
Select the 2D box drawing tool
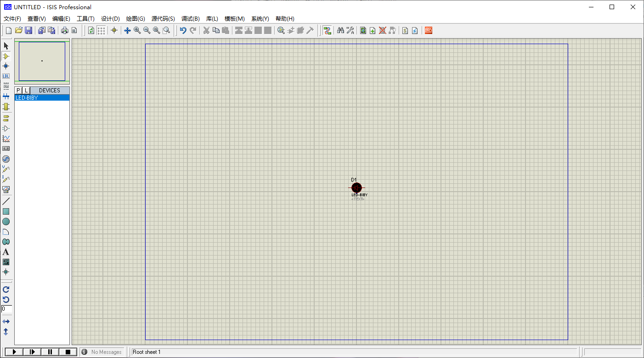coord(6,211)
